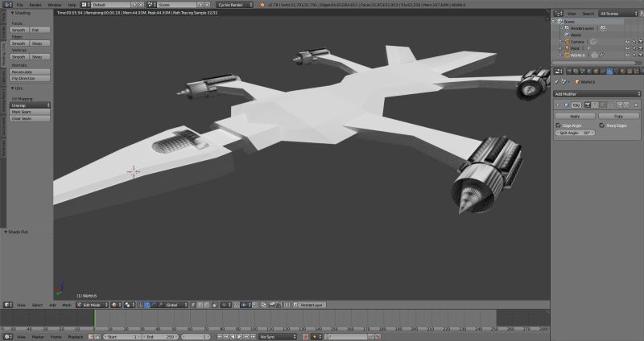Viewport: 644px width, 341px height.
Task: Delete the current scene with X
Action: (x=208, y=5)
